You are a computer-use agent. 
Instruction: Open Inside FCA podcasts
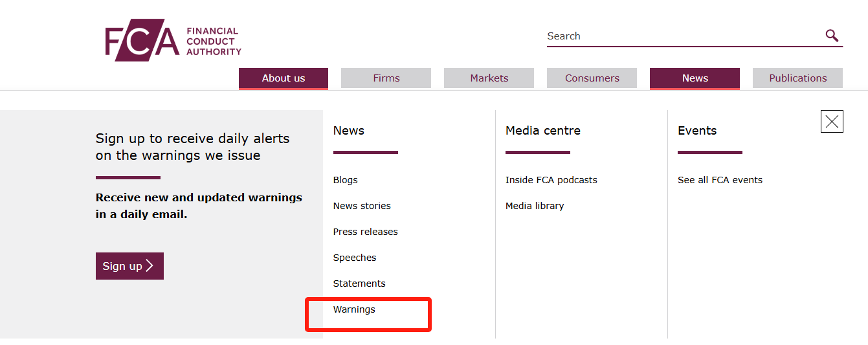click(551, 180)
